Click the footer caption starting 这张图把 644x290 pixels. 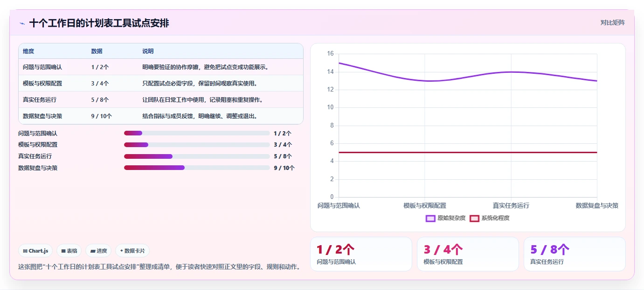click(159, 267)
